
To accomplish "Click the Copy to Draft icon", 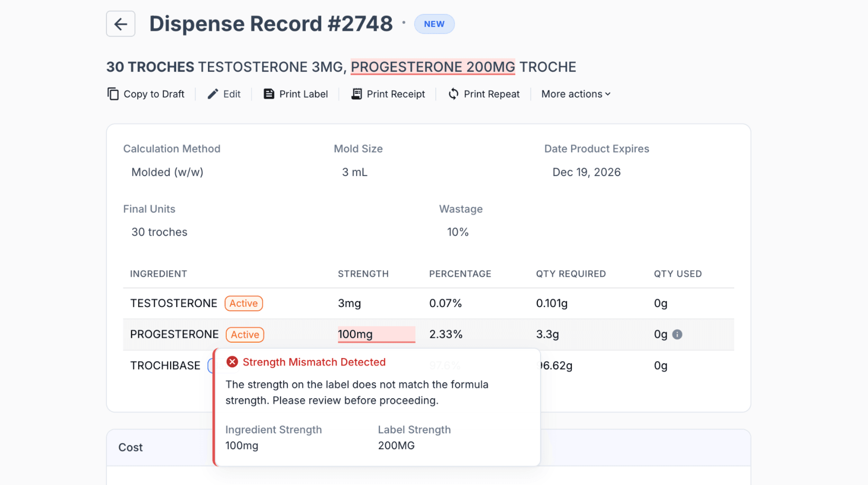I will (x=113, y=94).
